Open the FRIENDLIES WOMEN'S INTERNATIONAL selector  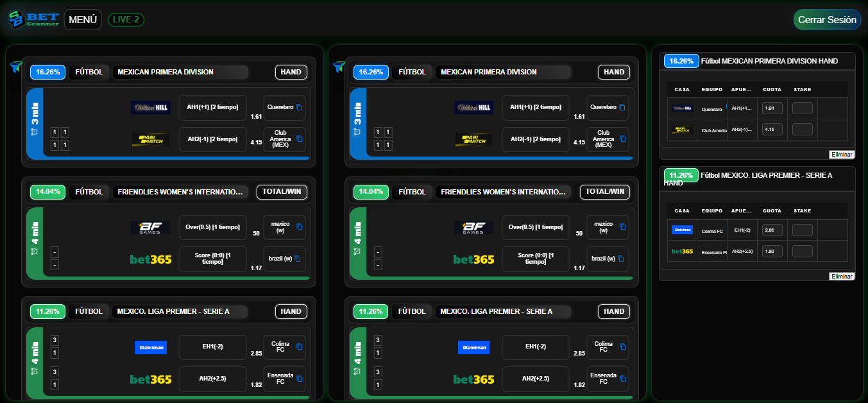[x=181, y=191]
